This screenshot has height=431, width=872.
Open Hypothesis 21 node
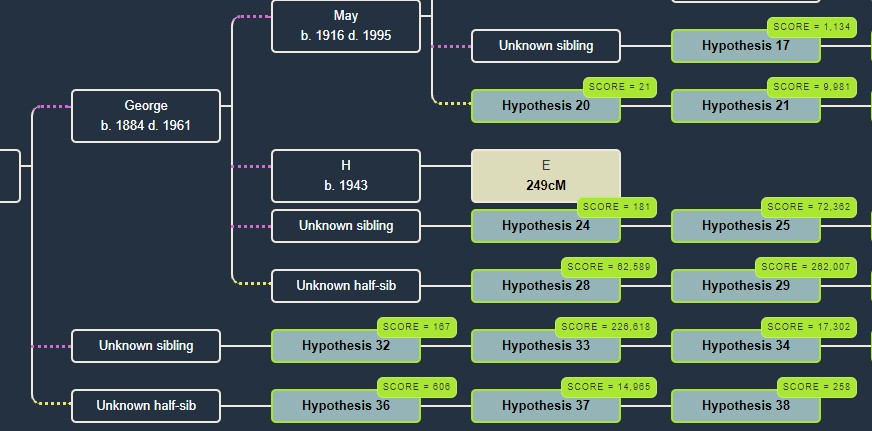(x=746, y=106)
